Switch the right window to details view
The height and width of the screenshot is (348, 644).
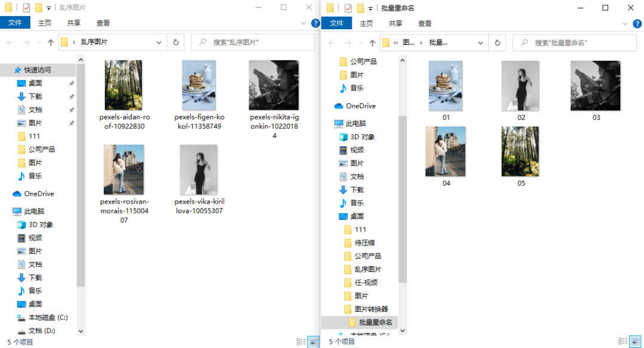coord(623,341)
